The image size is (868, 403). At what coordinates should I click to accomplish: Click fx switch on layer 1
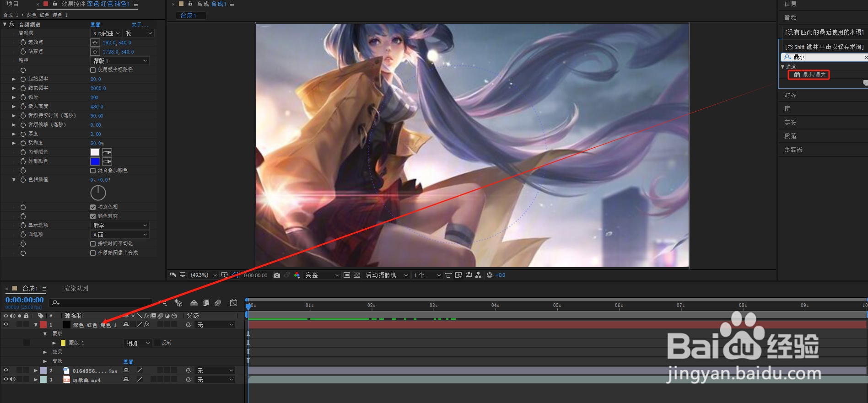coord(146,324)
